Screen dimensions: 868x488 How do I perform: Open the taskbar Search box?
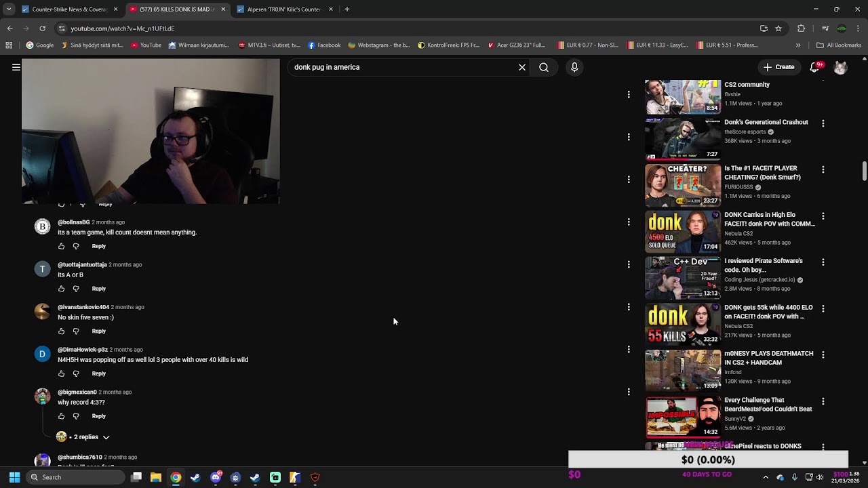(x=76, y=477)
